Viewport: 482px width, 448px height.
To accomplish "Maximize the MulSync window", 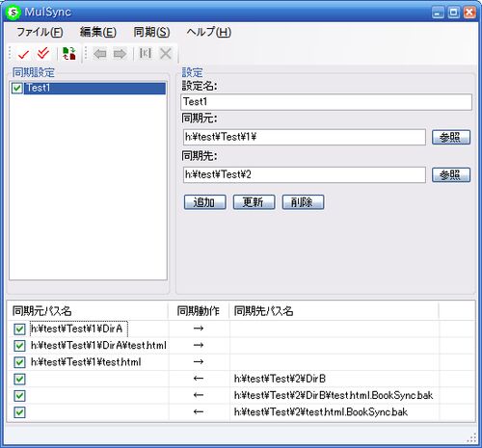I will tap(453, 13).
